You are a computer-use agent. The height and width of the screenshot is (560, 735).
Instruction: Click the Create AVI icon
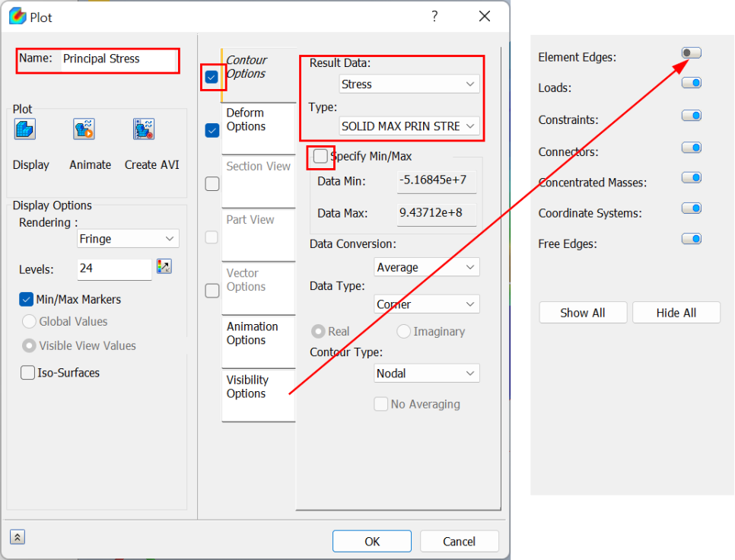pos(144,130)
